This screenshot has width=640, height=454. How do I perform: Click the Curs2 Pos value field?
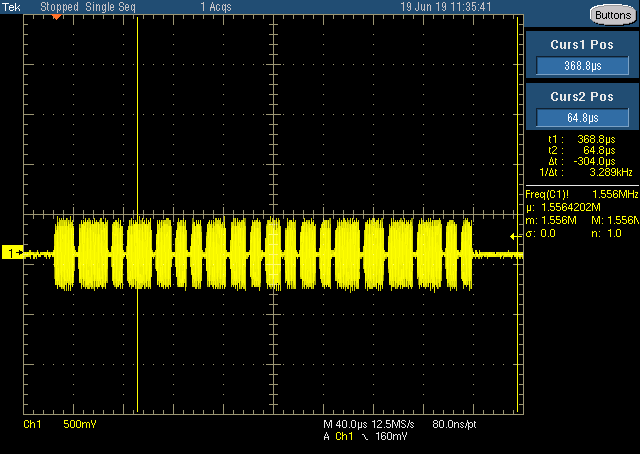tap(581, 118)
